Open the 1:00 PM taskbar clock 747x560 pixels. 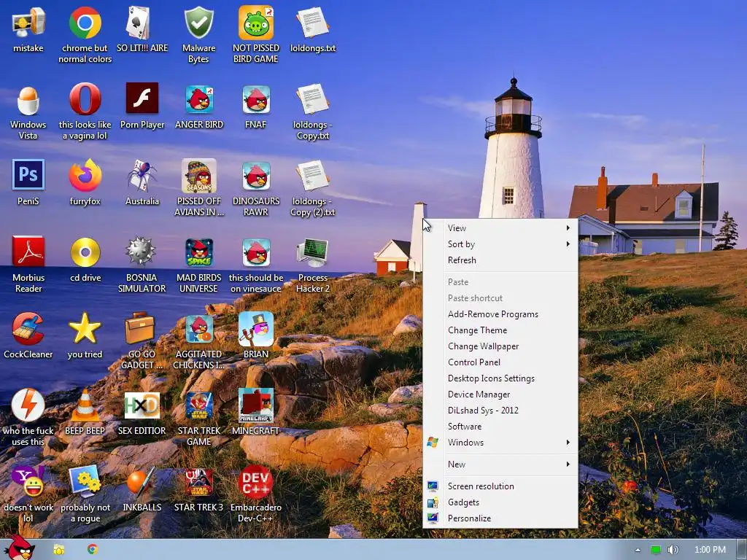710,550
